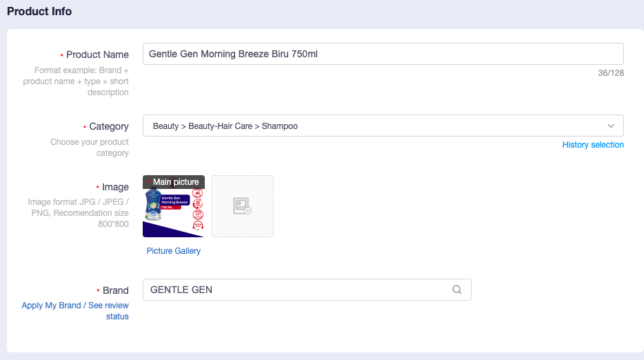This screenshot has height=360, width=644.
Task: Click the Product Info heading
Action: [39, 12]
